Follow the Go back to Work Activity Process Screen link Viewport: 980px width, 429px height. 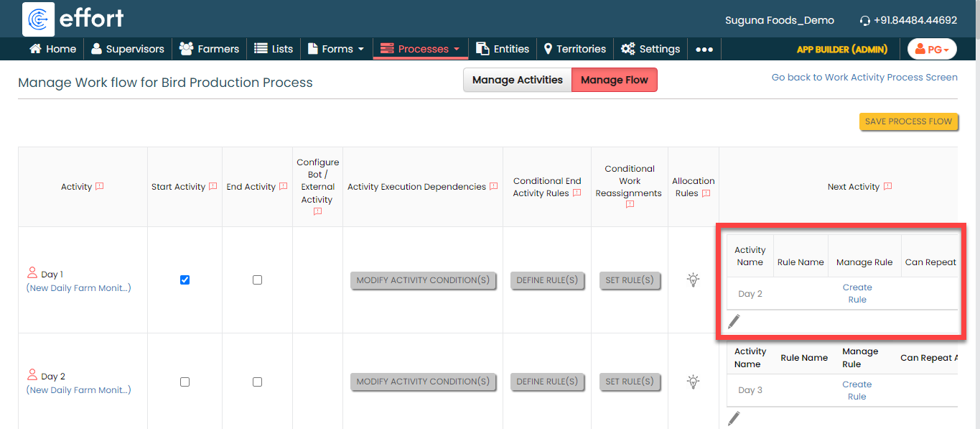[x=864, y=78]
